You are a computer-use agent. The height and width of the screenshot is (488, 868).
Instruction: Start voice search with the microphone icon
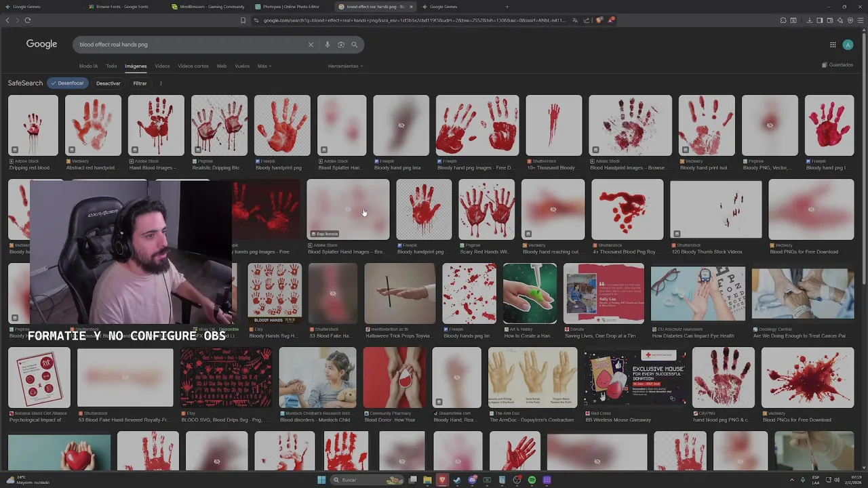327,45
